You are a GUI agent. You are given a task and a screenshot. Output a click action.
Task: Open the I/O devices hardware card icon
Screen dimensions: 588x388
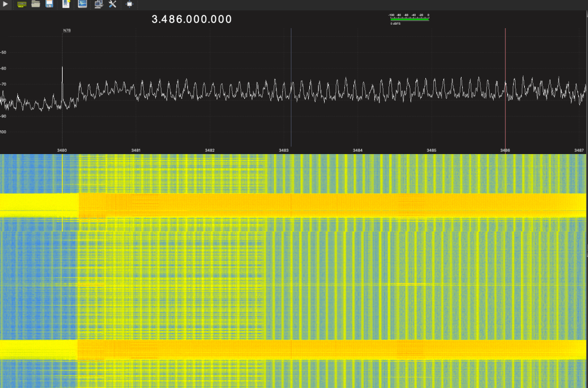[22, 5]
